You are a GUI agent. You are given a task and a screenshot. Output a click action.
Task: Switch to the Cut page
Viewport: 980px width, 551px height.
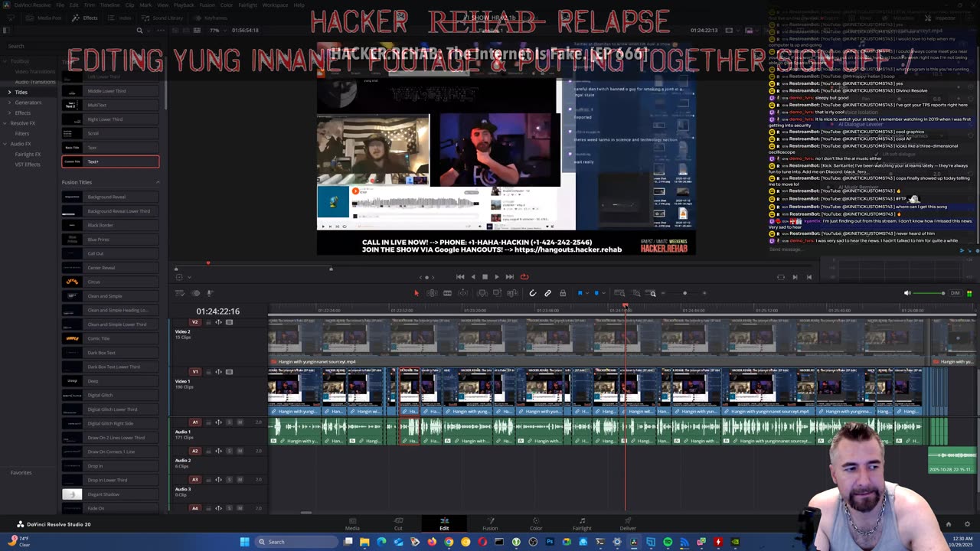[x=398, y=523]
